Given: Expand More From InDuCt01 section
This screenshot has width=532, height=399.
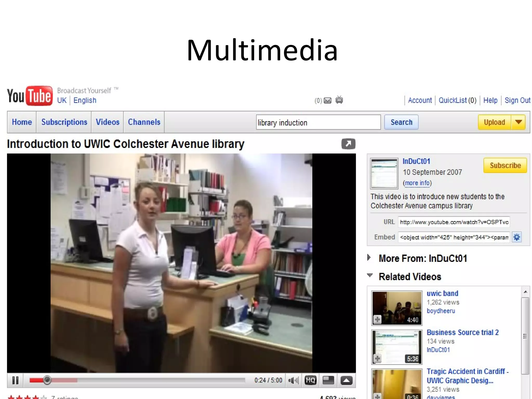Looking at the screenshot, I should click(369, 258).
